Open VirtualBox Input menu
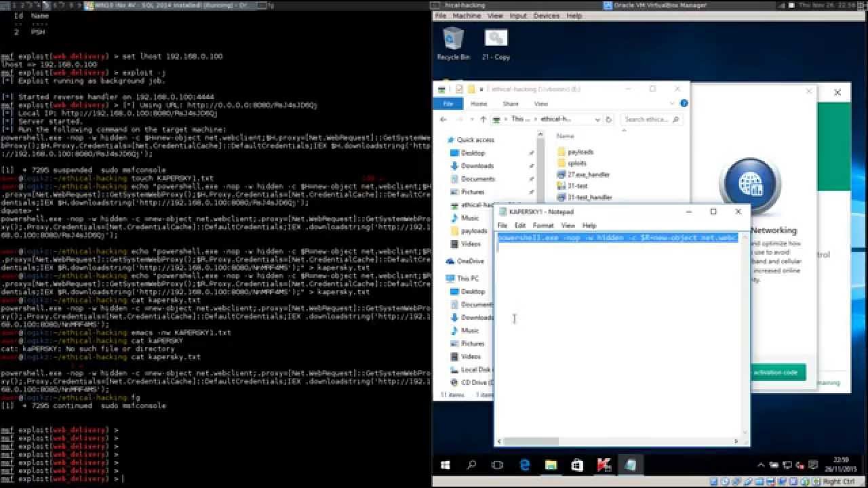Viewport: 868px width, 488px height. (x=518, y=16)
